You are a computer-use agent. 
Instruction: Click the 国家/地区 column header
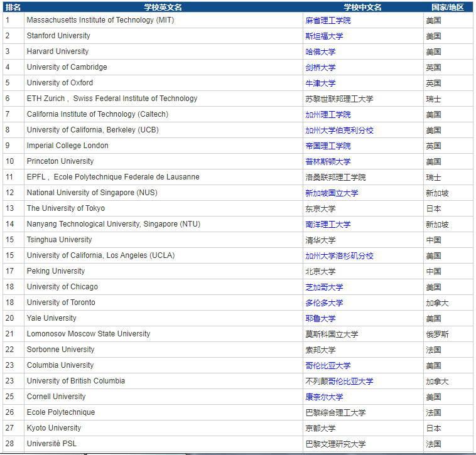coord(448,8)
